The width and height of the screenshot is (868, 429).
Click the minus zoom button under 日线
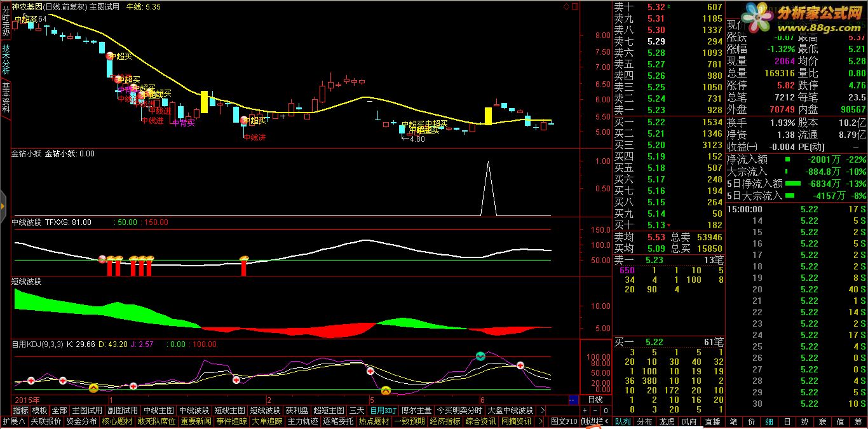[595, 410]
